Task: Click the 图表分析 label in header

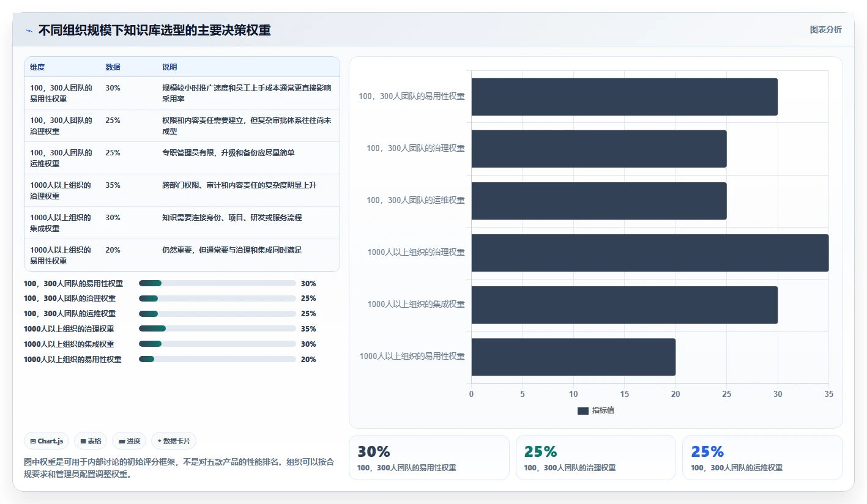Action: click(825, 29)
